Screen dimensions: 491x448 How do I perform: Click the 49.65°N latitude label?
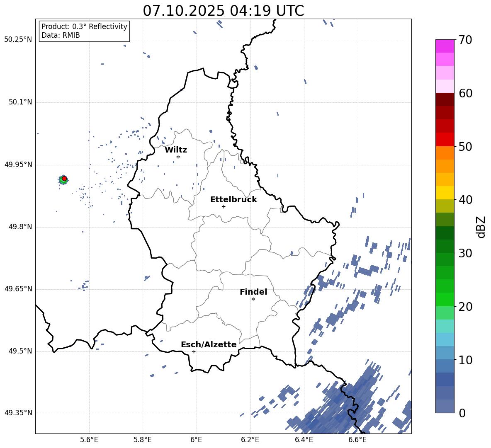[18, 289]
